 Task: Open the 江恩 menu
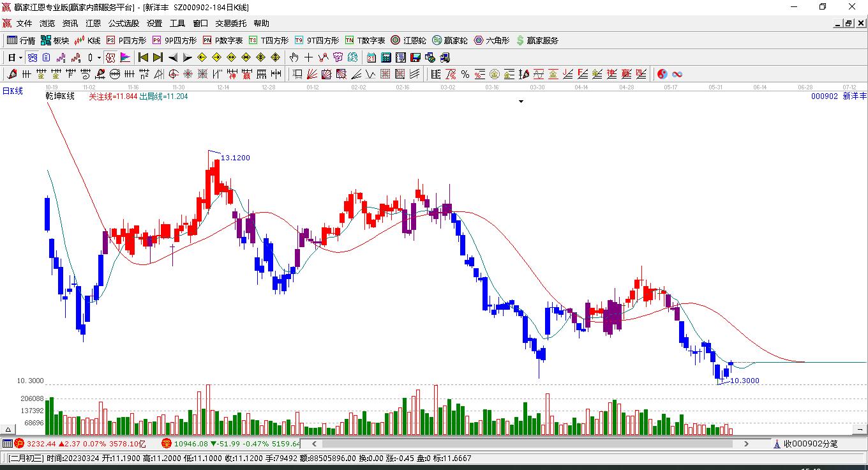[x=93, y=24]
